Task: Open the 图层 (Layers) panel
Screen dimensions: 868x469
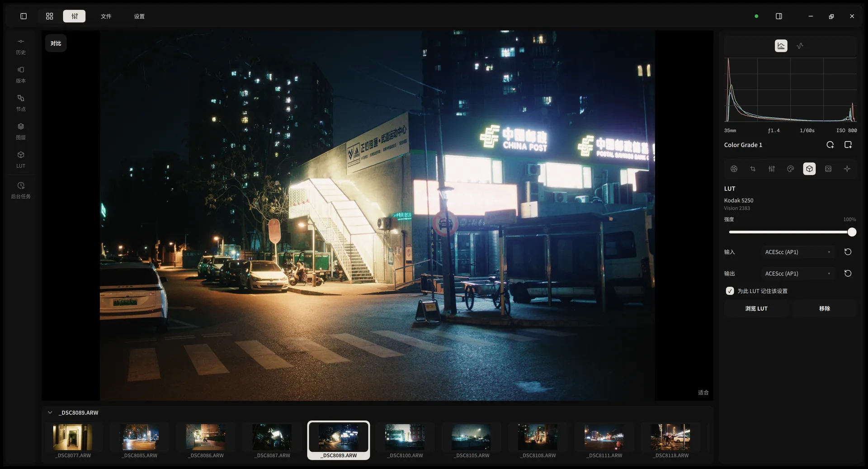Action: [21, 132]
